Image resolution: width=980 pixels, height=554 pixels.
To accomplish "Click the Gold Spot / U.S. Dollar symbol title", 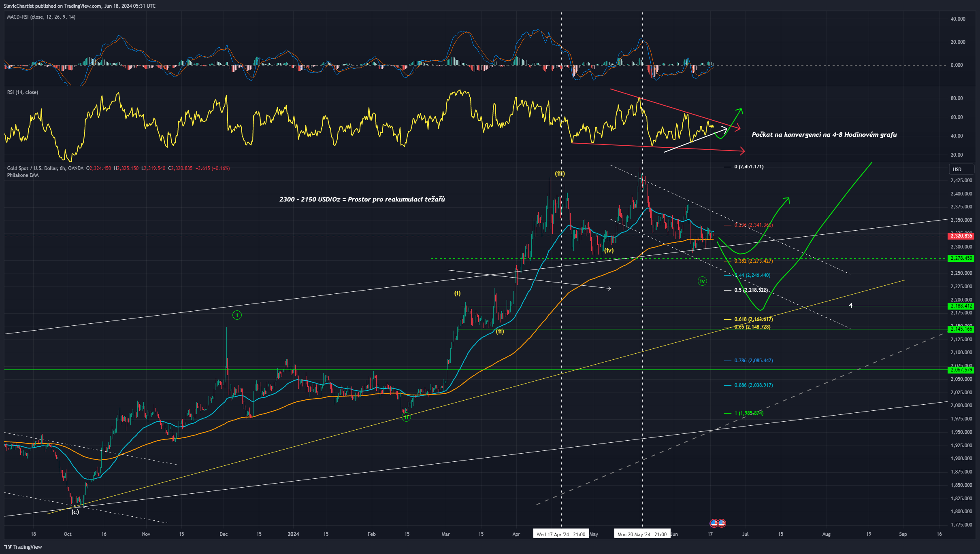I will click(x=45, y=168).
